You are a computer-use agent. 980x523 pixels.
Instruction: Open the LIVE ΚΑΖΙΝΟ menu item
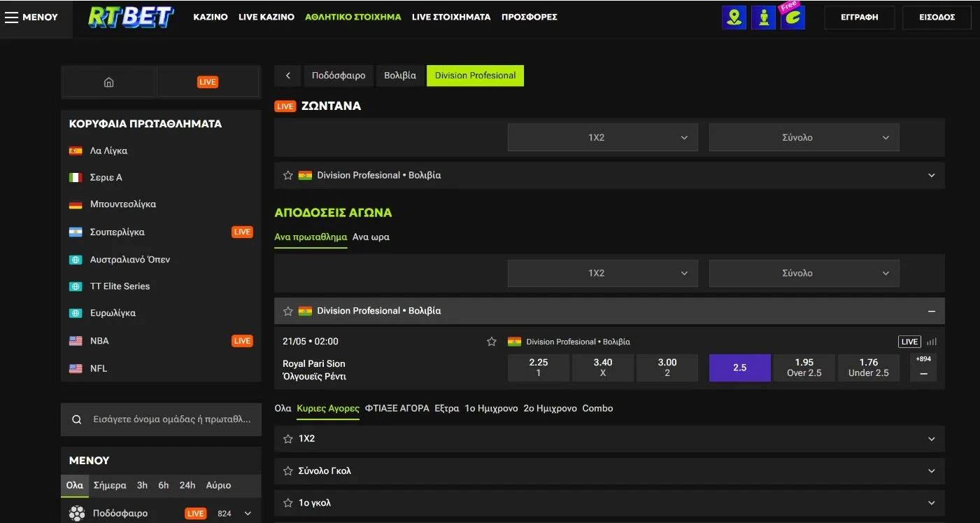tap(267, 17)
